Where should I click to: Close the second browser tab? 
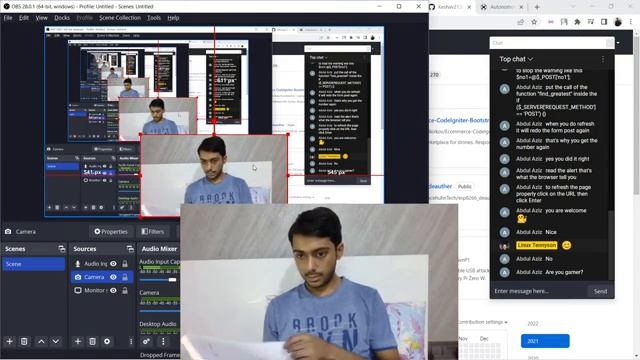click(x=522, y=7)
